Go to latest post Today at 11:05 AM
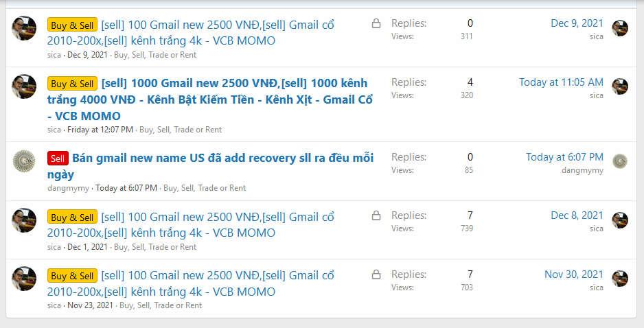Viewport: 644px width, 328px height. point(561,82)
